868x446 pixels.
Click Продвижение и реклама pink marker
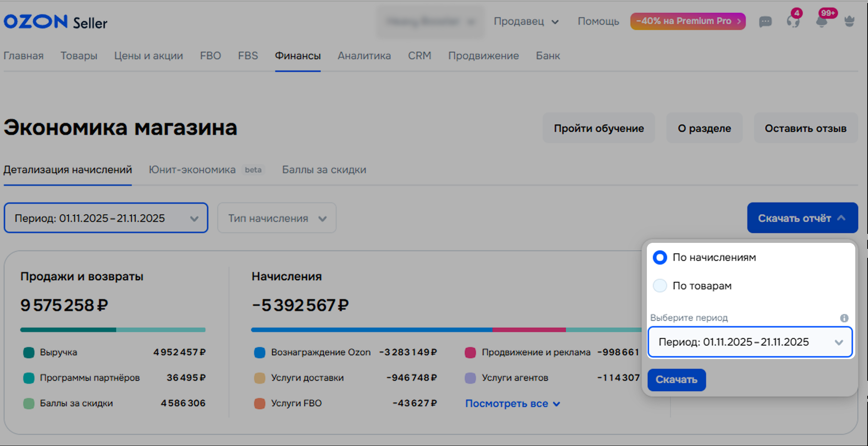pyautogui.click(x=470, y=352)
